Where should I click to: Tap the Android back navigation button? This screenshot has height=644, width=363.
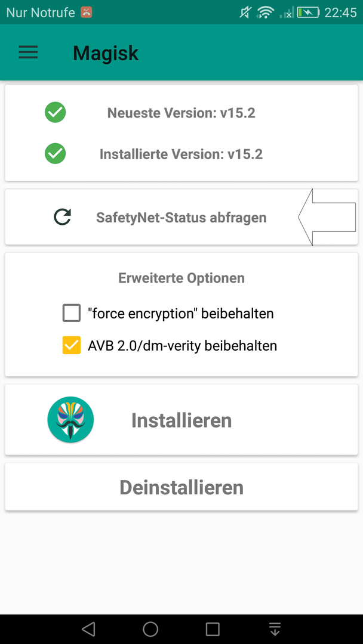(88, 629)
